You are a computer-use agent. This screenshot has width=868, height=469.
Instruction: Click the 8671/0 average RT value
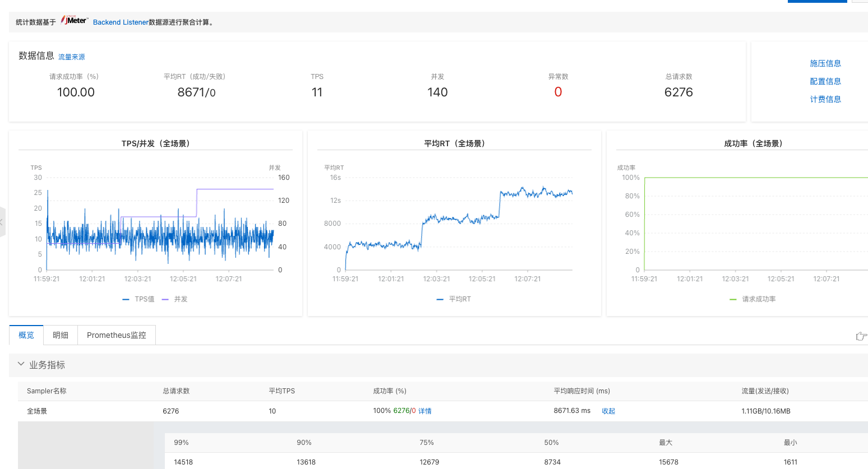point(196,92)
